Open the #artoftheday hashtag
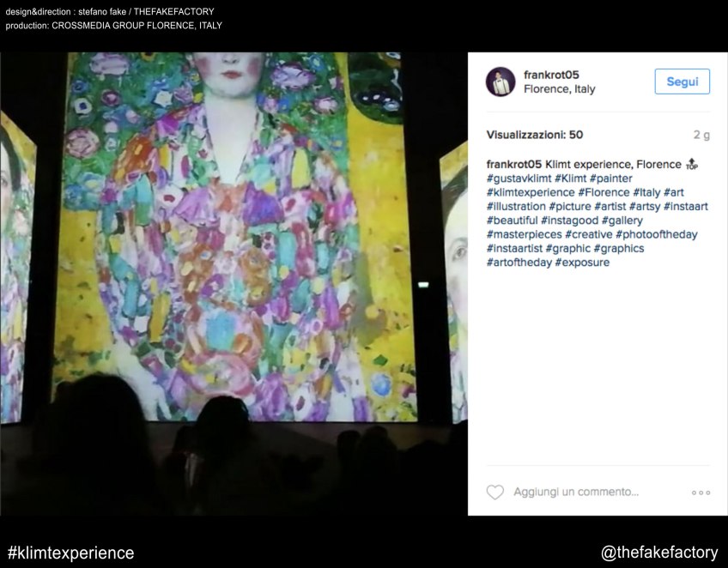This screenshot has height=568, width=728. tap(519, 263)
